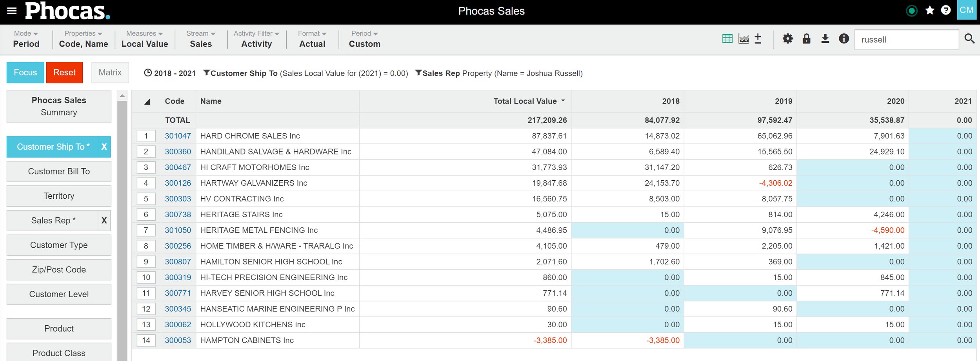Open the CM user profile menu
The image size is (980, 361).
pyautogui.click(x=967, y=10)
